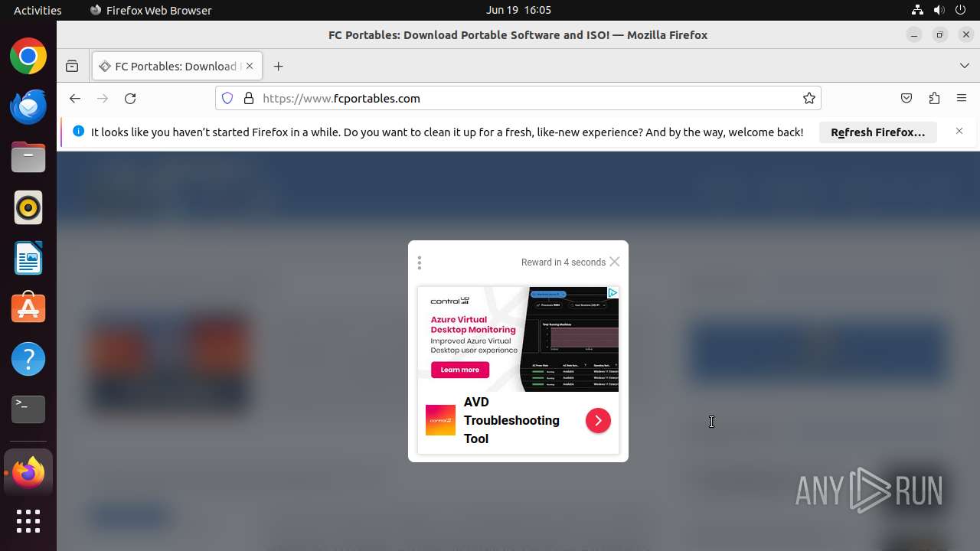Image resolution: width=980 pixels, height=551 pixels.
Task: Open the Files manager in dock
Action: (28, 158)
